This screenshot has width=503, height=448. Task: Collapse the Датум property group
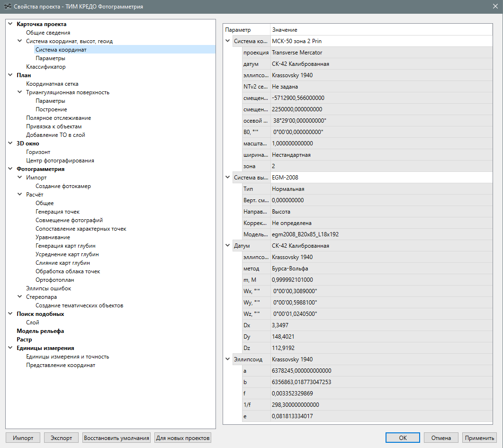pos(227,246)
